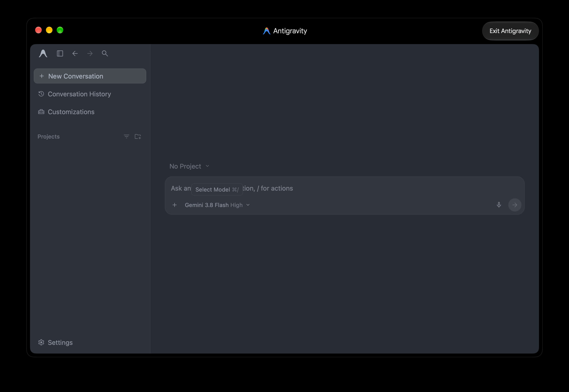Click the send arrow button
This screenshot has width=569, height=392.
(514, 205)
